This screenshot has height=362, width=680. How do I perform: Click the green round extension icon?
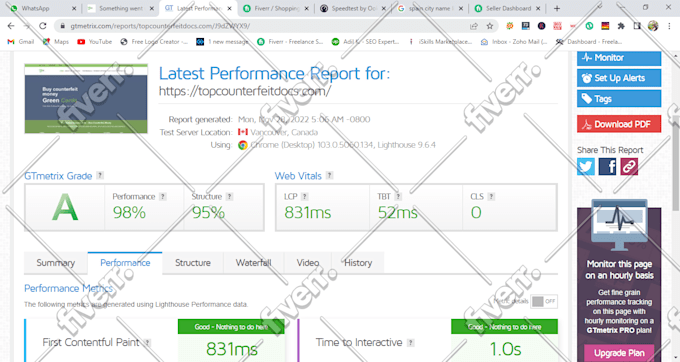pos(589,26)
